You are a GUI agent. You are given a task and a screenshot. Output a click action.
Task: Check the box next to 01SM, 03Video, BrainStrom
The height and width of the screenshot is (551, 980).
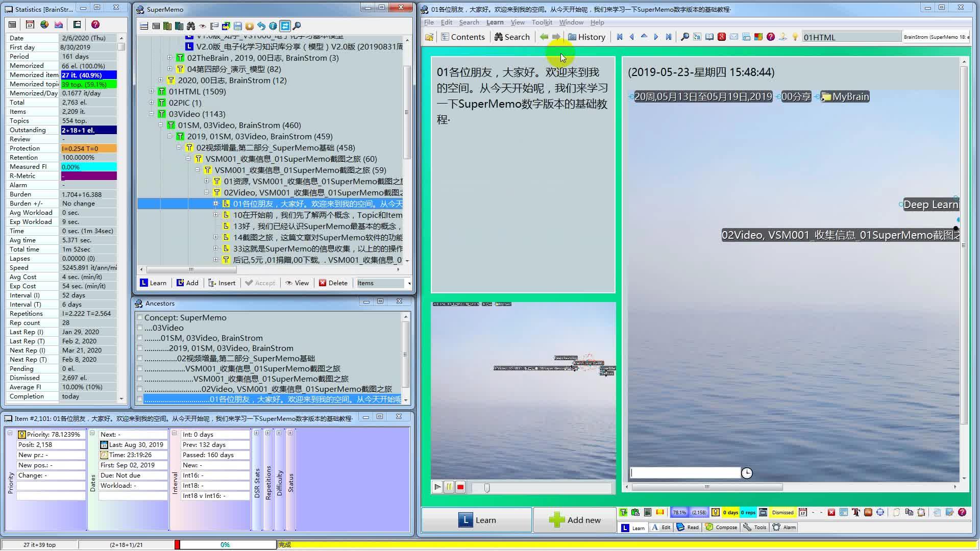pyautogui.click(x=139, y=338)
